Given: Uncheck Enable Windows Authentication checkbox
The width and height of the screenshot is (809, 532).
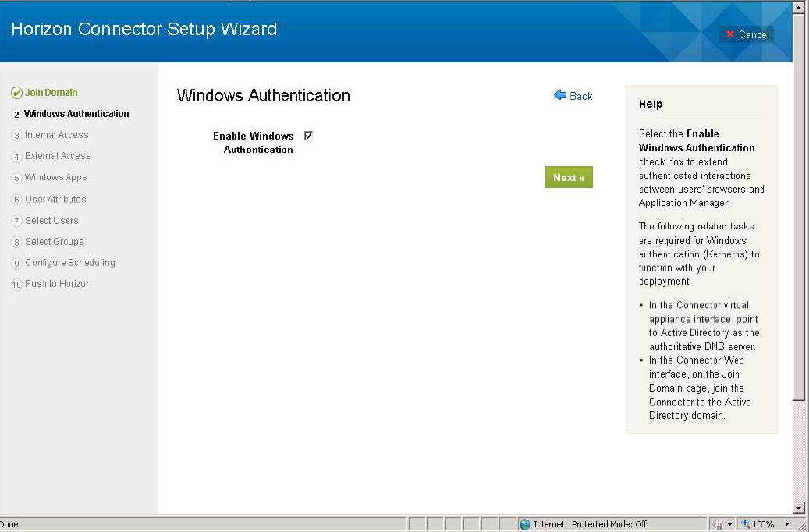Looking at the screenshot, I should coord(308,136).
